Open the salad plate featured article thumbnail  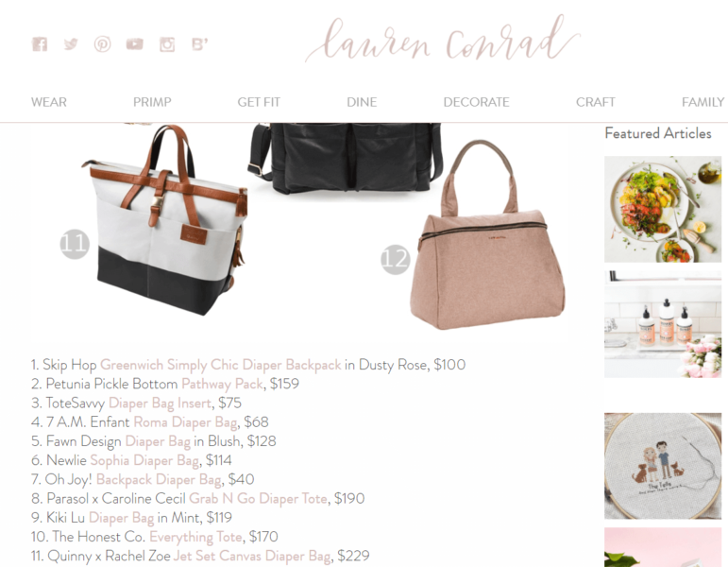663,209
